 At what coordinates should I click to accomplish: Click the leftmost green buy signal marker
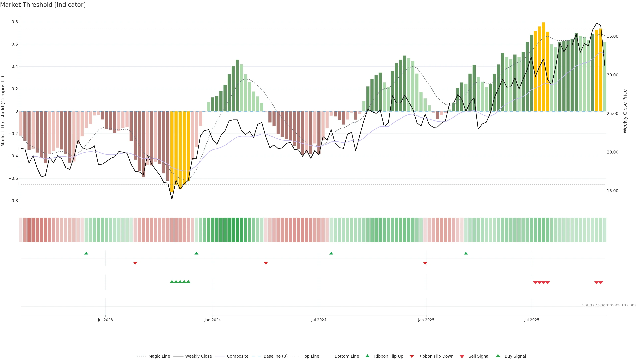tap(172, 282)
